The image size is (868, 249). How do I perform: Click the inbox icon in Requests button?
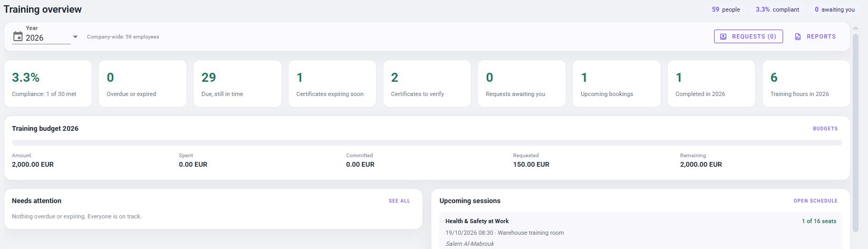pyautogui.click(x=724, y=36)
